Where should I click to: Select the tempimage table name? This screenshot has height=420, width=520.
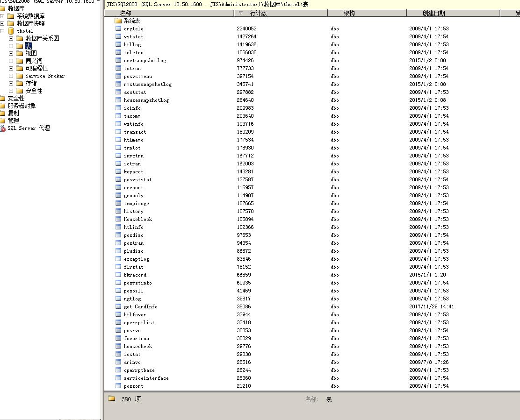136,203
